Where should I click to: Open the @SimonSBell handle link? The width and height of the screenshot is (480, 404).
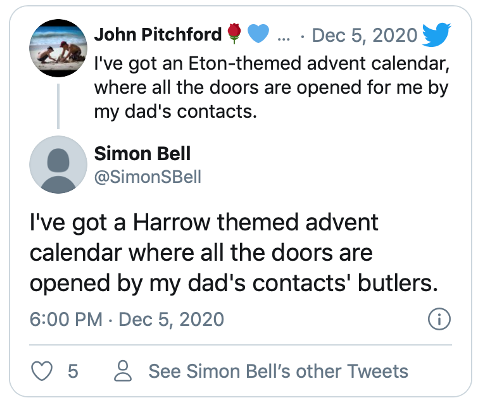tap(148, 177)
